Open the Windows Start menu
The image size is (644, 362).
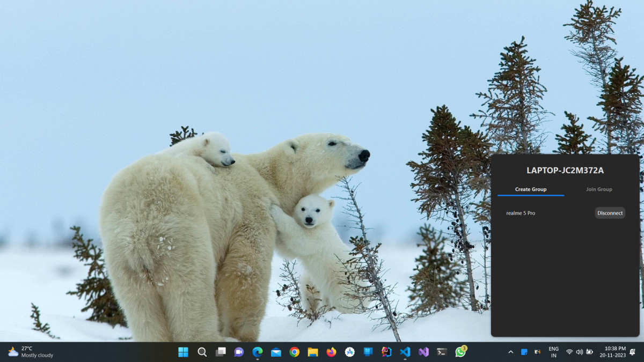click(x=183, y=352)
